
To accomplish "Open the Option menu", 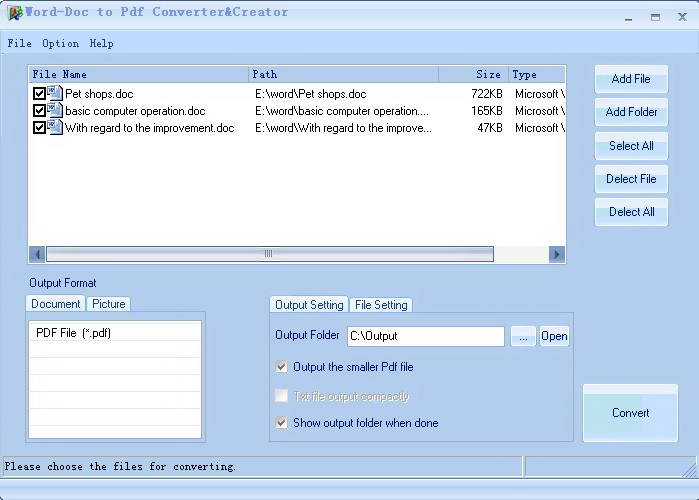I will point(61,43).
